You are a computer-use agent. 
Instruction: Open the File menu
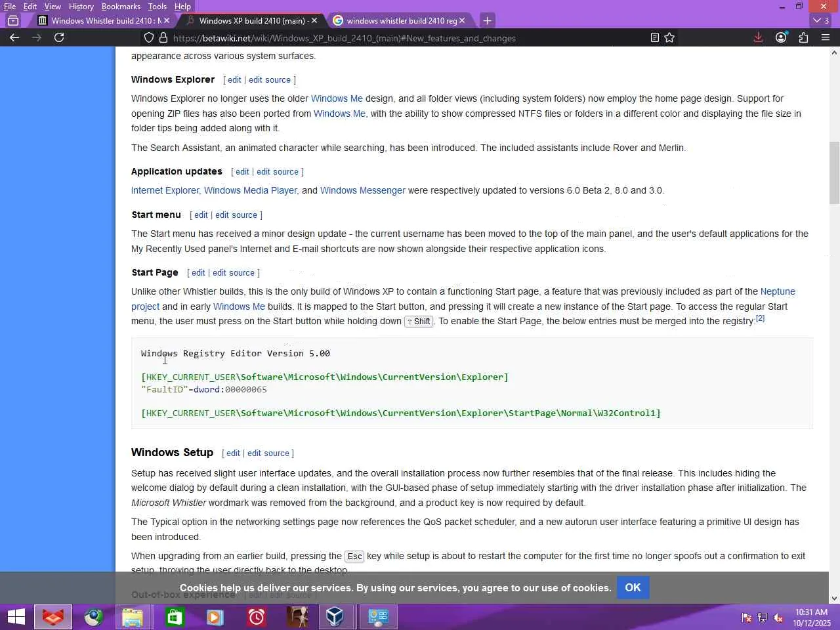pos(10,7)
